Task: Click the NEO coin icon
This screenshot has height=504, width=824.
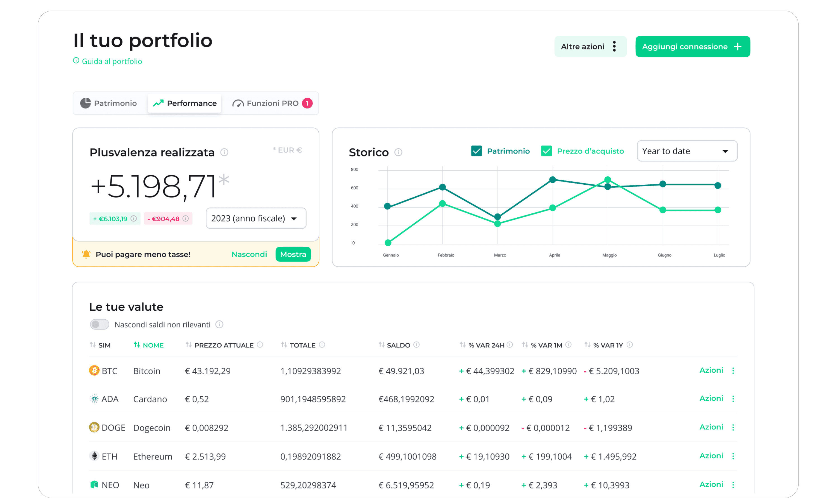Action: 94,485
